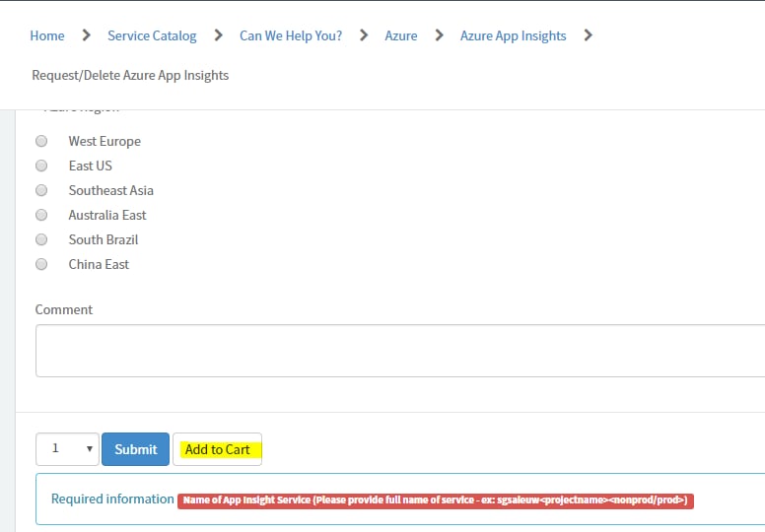Click the Request/Delete Azure App Insights title
This screenshot has height=532, width=765.
coord(130,75)
